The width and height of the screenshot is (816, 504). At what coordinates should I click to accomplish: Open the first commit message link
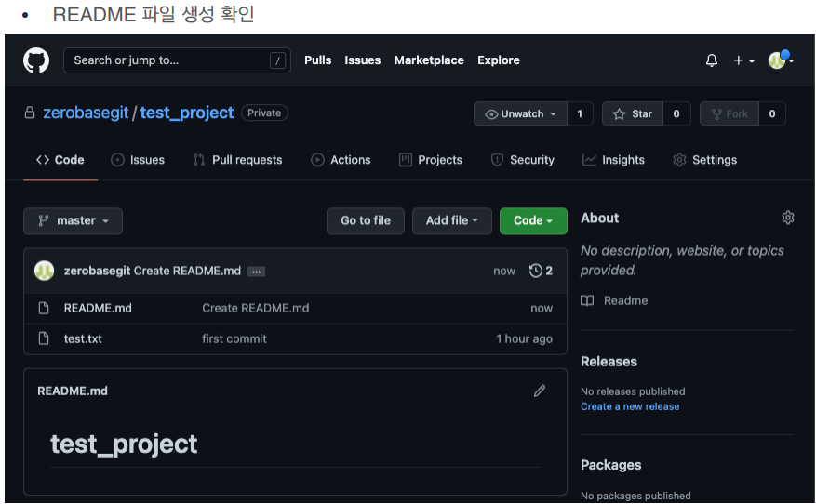pos(234,339)
